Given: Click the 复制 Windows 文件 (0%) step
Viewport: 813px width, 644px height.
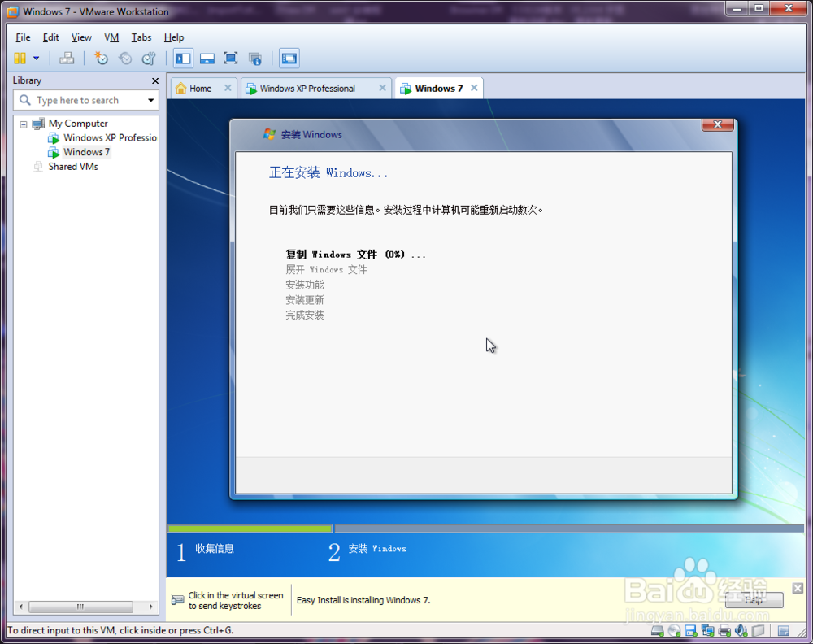Looking at the screenshot, I should [356, 255].
